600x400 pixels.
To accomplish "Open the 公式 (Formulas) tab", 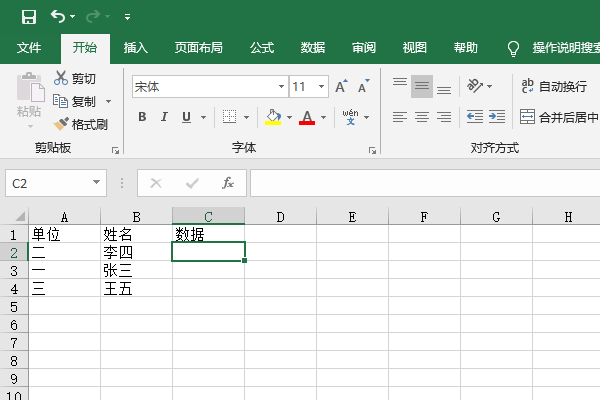I will [262, 47].
